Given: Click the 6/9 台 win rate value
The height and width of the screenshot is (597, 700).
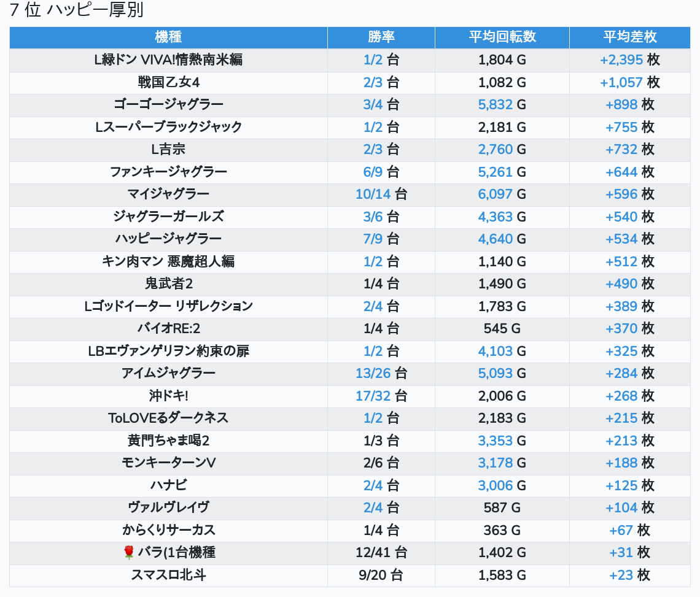Looking at the screenshot, I should point(381,172).
